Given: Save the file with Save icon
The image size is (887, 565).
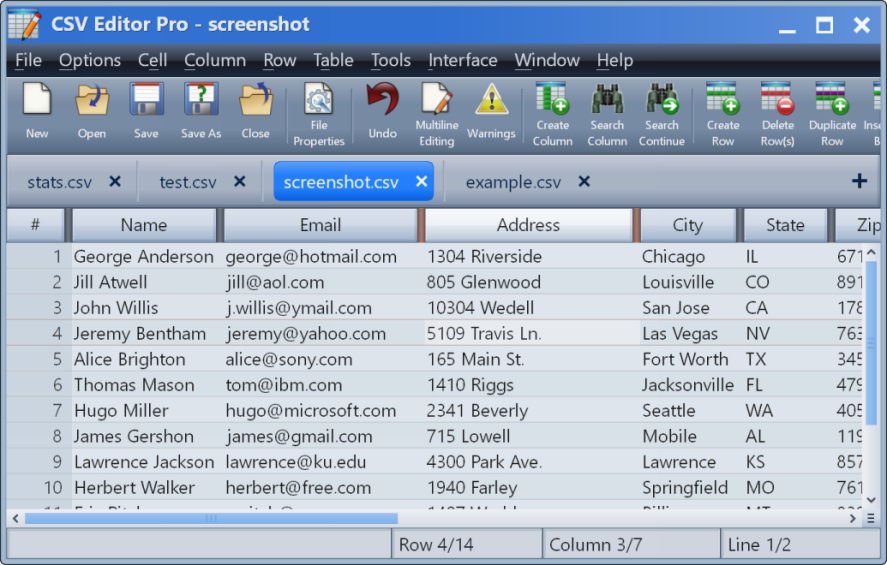Looking at the screenshot, I should pos(146,111).
